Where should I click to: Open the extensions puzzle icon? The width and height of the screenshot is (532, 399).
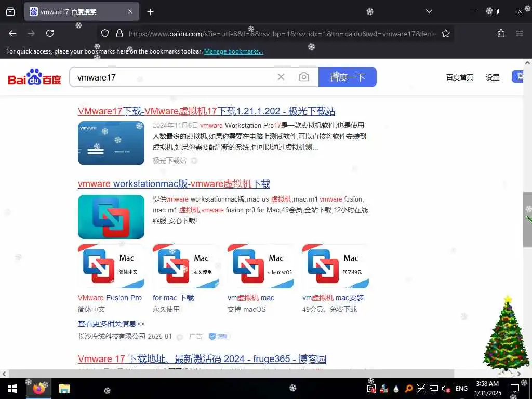click(501, 33)
